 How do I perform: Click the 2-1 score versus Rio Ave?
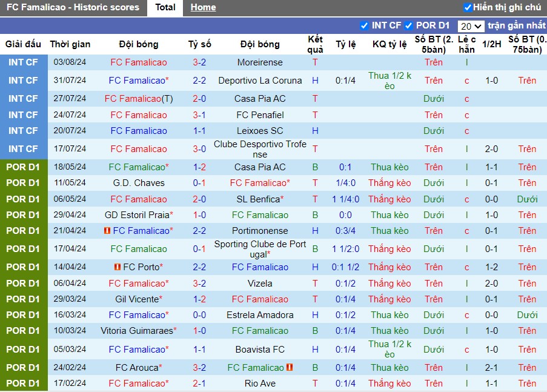199,384
